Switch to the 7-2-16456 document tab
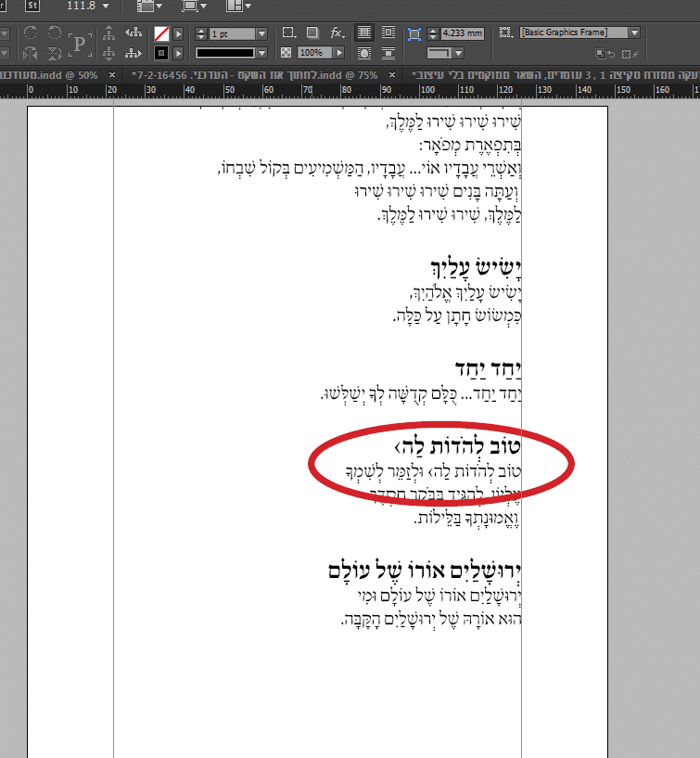700x758 pixels. (x=255, y=75)
